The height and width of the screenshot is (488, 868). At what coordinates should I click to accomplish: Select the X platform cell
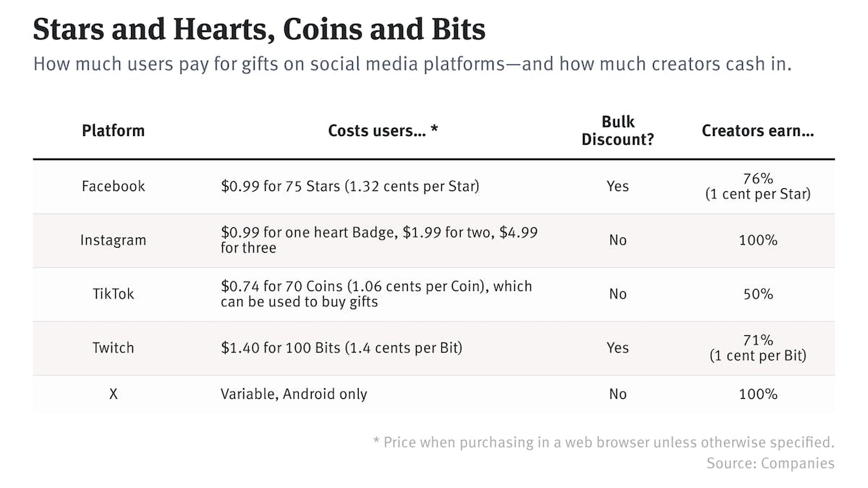point(113,394)
